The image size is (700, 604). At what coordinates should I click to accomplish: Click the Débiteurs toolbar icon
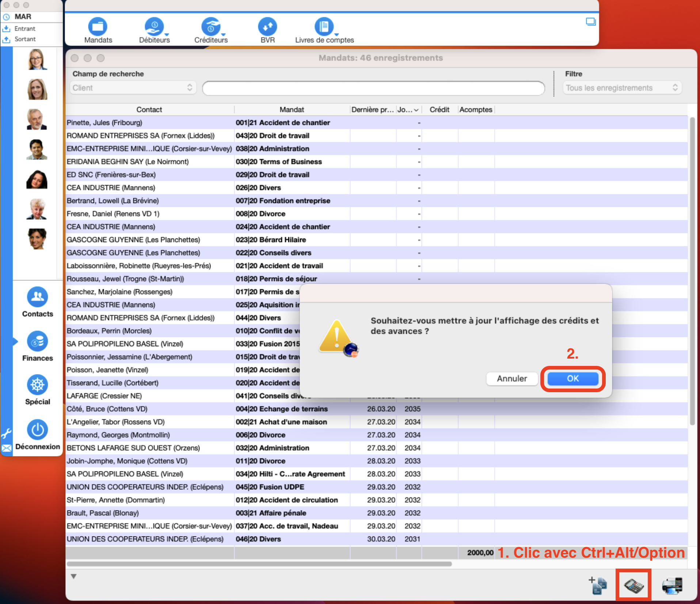click(x=154, y=27)
